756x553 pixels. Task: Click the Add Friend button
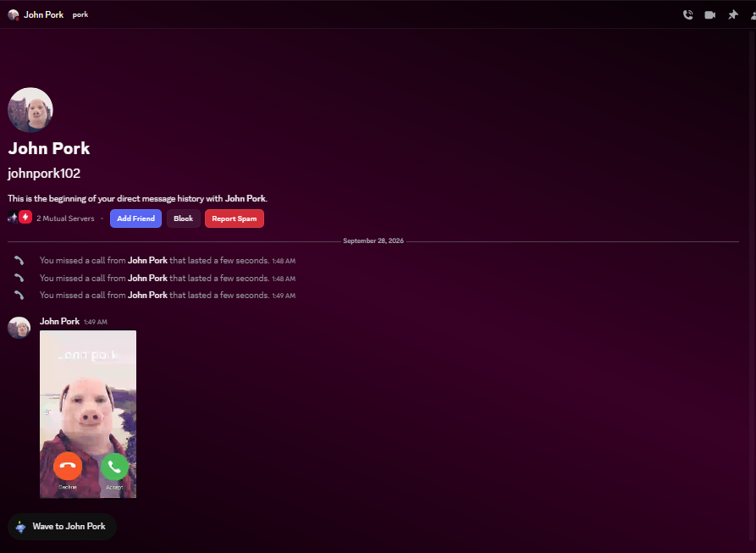click(x=136, y=218)
